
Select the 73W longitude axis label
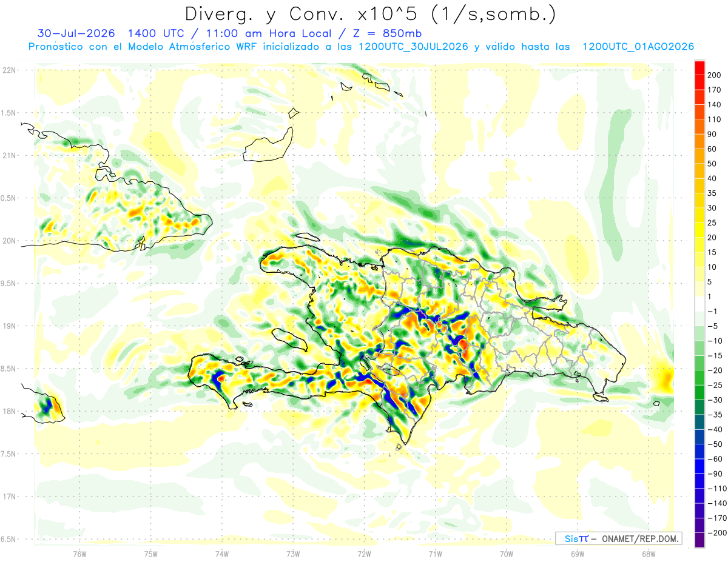click(x=293, y=554)
